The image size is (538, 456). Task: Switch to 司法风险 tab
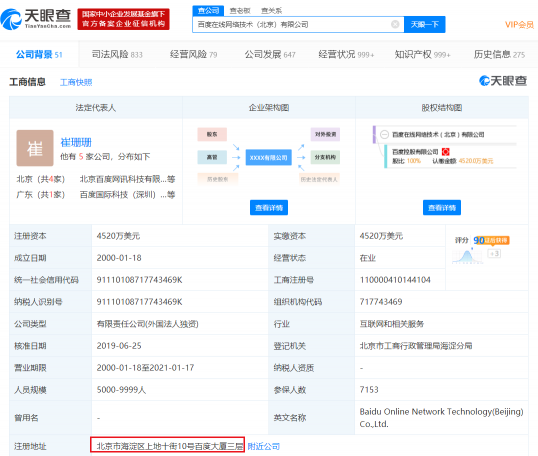pos(117,54)
